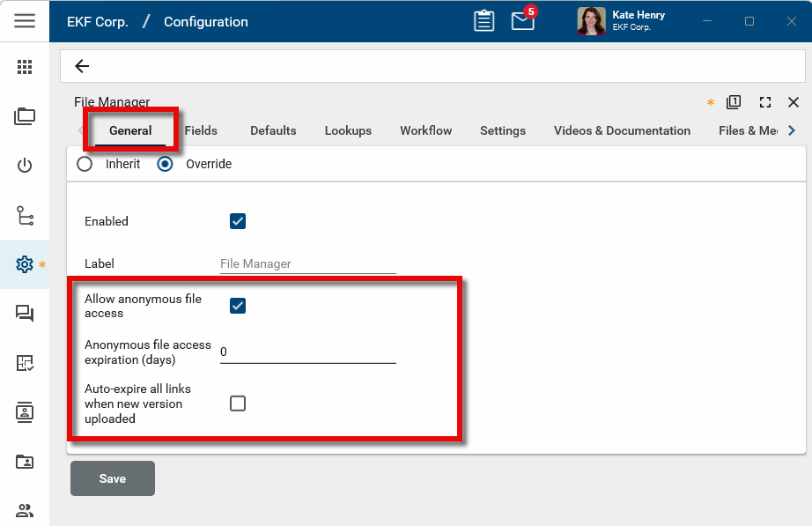This screenshot has height=526, width=812.
Task: Open the mail inbox with 5 notifications
Action: (523, 21)
